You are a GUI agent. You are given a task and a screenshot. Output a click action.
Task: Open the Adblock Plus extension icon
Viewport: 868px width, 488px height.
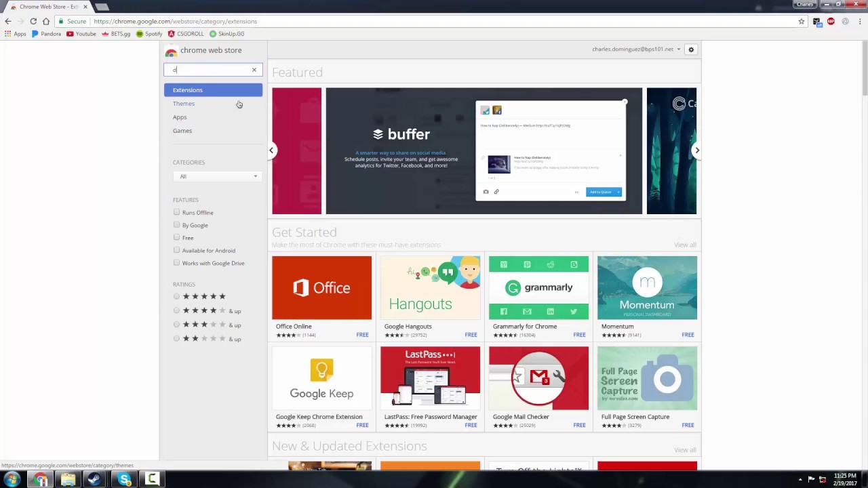pyautogui.click(x=831, y=21)
